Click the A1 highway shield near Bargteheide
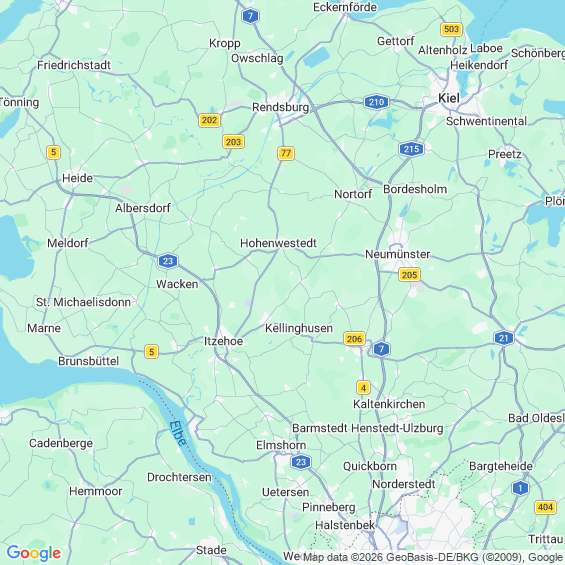 (520, 488)
